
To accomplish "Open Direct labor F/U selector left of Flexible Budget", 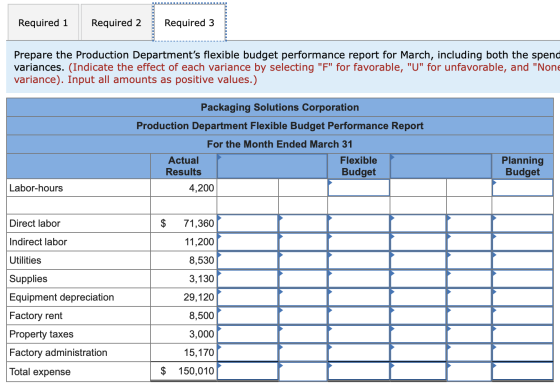I will 303,224.
